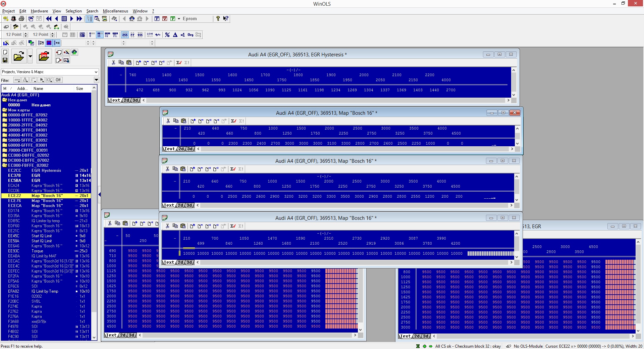Toggle 32-bit display mode
Image resolution: width=644 pixels, height=349 pixels.
point(107,35)
